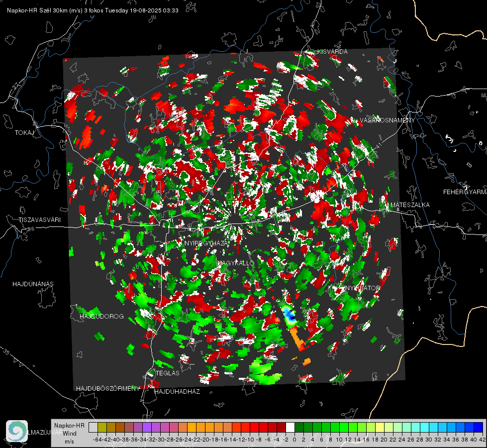Select the TISZAVASVÁRI city label
487x448 pixels.
[x=40, y=220]
